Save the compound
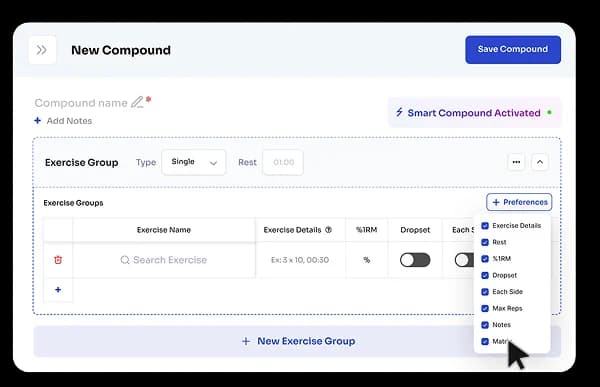600x387 pixels. click(x=513, y=49)
